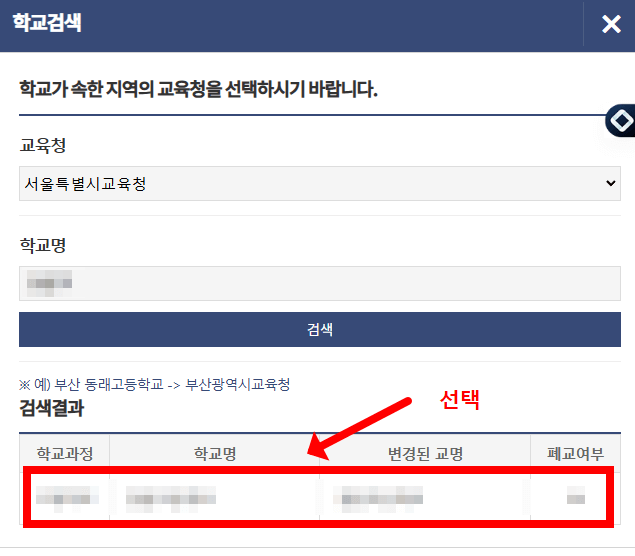Open the 서울특별시교육청 dropdown

319,184
